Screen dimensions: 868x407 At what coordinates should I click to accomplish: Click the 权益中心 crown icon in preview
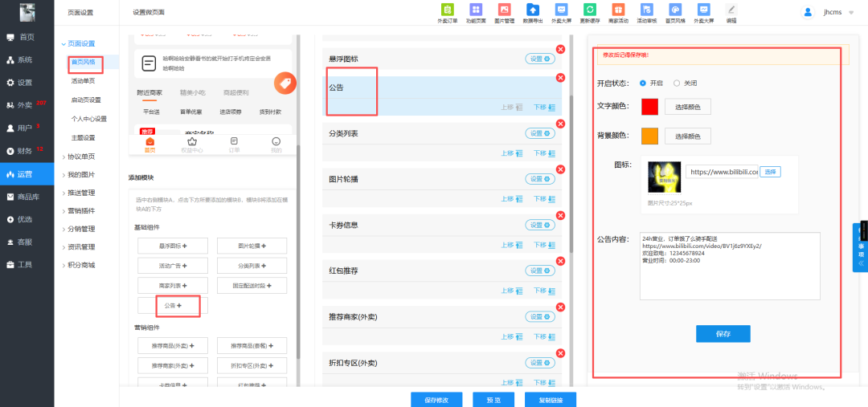[x=191, y=144]
